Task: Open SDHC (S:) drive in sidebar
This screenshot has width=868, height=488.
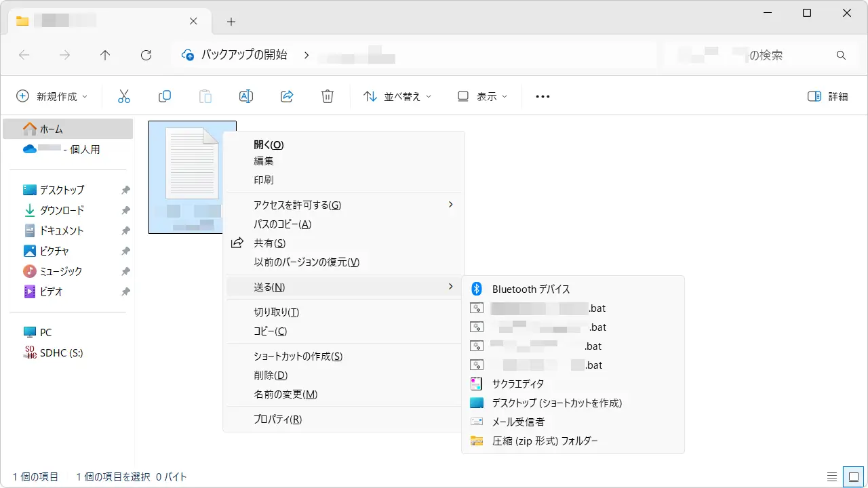Action: (68, 352)
